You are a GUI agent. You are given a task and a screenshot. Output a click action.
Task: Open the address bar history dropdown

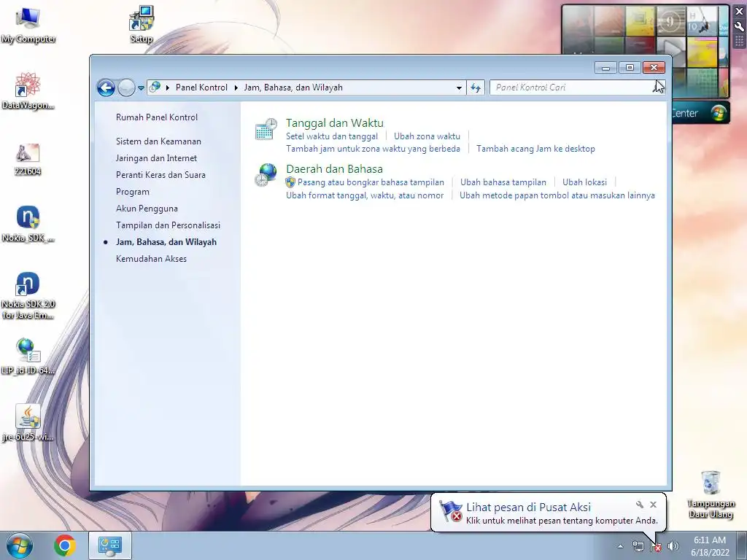tap(459, 87)
